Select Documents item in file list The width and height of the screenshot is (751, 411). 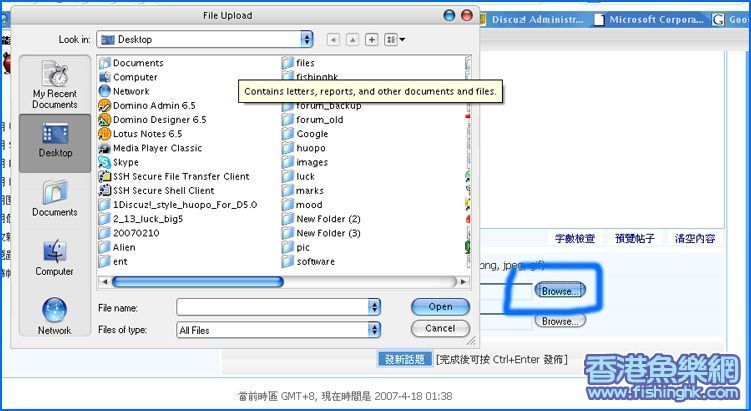(131, 63)
